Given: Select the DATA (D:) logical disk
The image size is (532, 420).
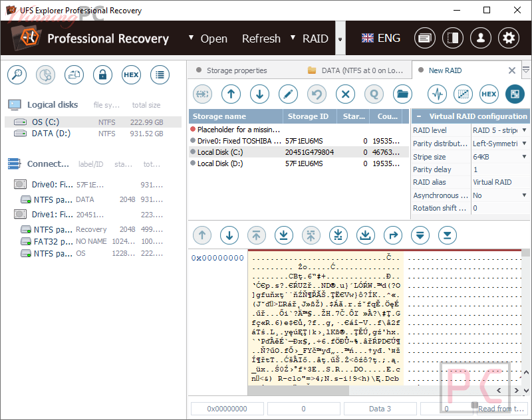Looking at the screenshot, I should pos(93,134).
